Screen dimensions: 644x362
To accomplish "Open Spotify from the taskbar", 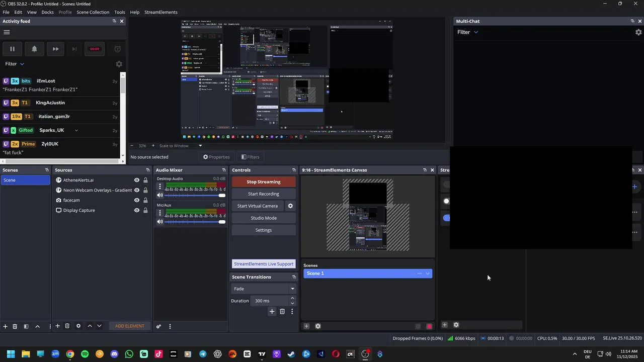I will pyautogui.click(x=85, y=354).
